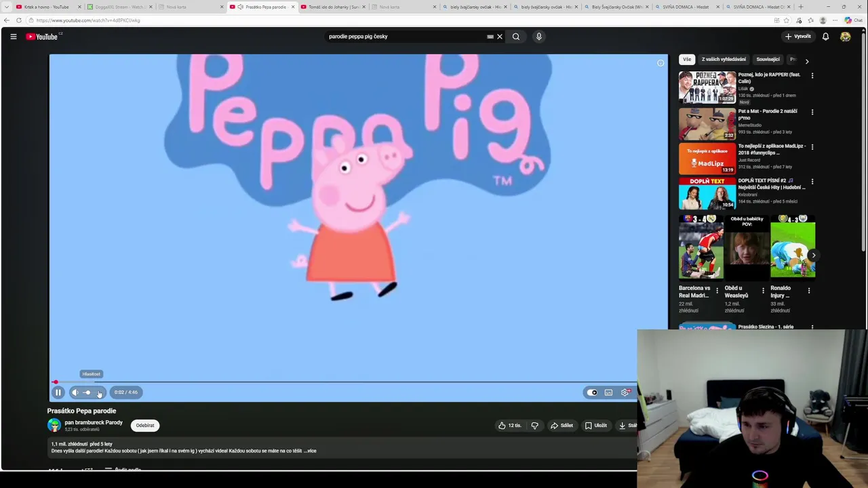This screenshot has height=488, width=868.
Task: Select the Vše filter chip
Action: click(x=687, y=60)
